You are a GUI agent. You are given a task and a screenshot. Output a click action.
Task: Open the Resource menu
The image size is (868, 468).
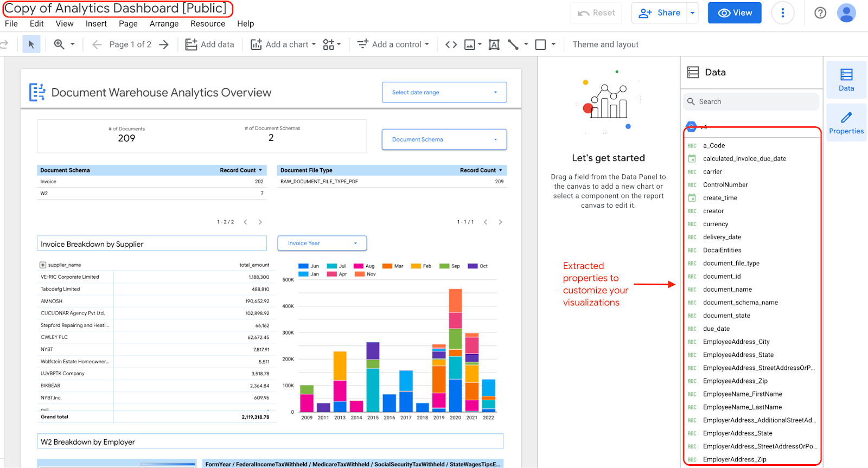[207, 24]
